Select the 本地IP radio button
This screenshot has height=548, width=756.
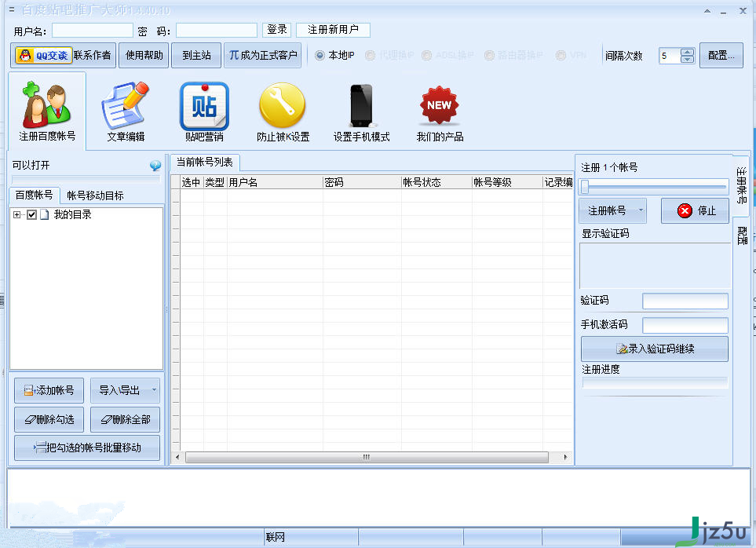pos(320,56)
